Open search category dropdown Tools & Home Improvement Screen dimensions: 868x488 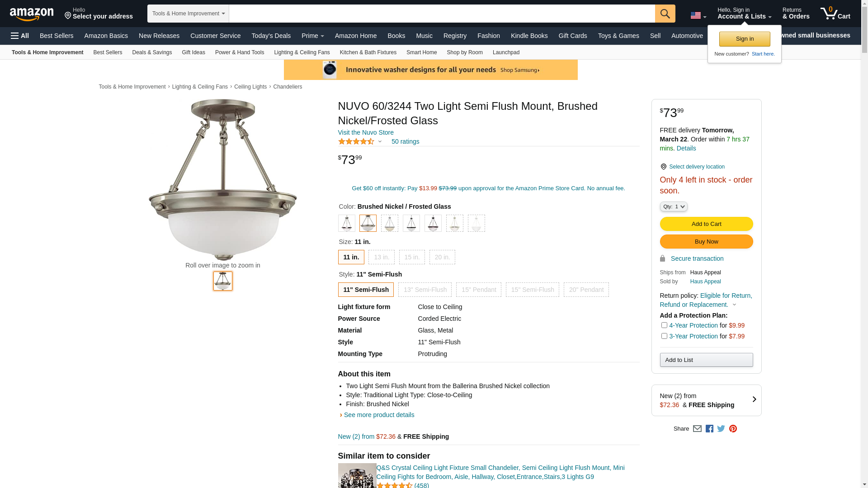[x=188, y=14]
